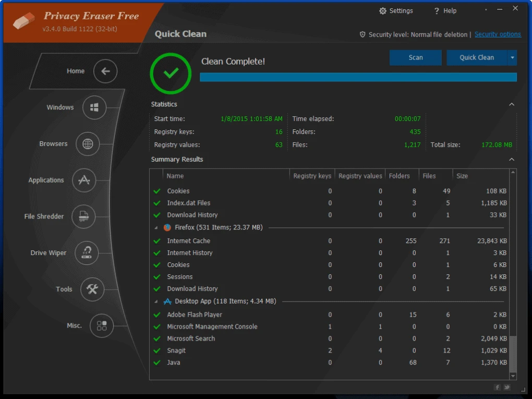This screenshot has width=532, height=399.
Task: Select File Shredder label in sidebar
Action: click(44, 216)
